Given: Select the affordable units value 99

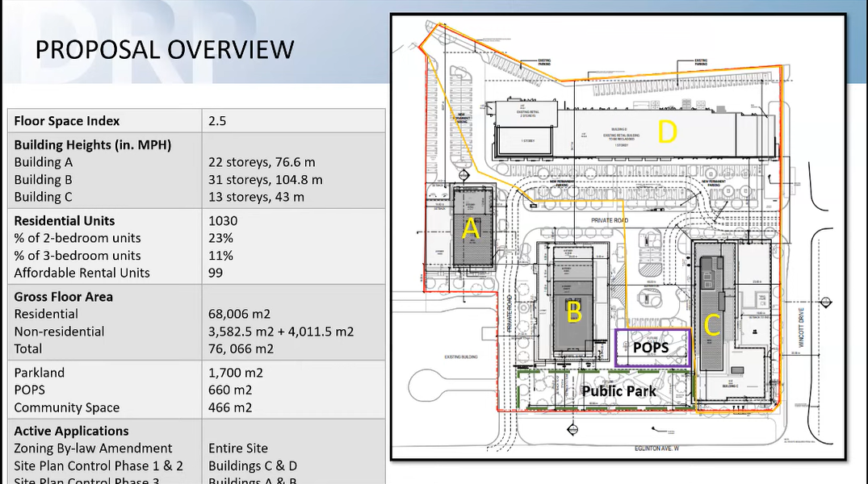Looking at the screenshot, I should point(216,273).
